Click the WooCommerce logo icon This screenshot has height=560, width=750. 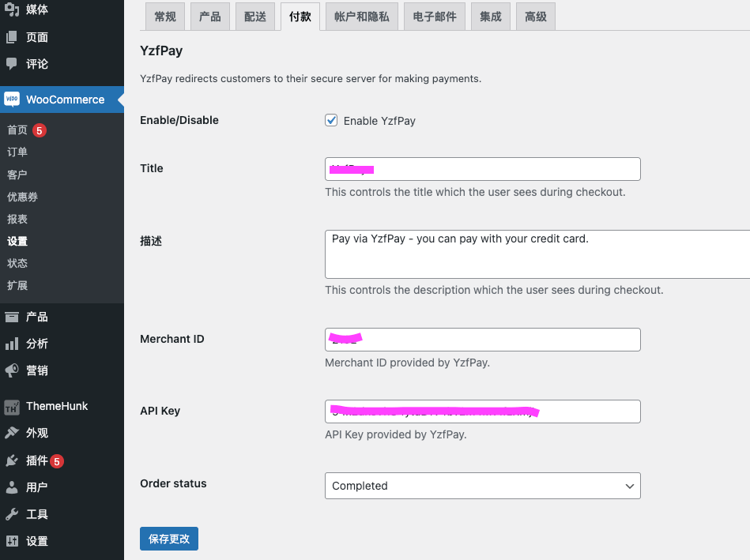(12, 100)
